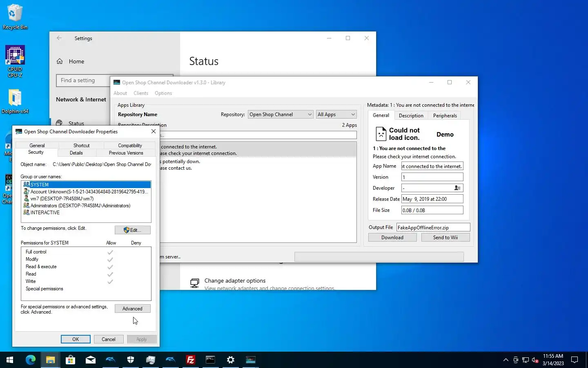Click the Home icon in Settings sidebar
The image size is (588, 368).
pyautogui.click(x=60, y=61)
